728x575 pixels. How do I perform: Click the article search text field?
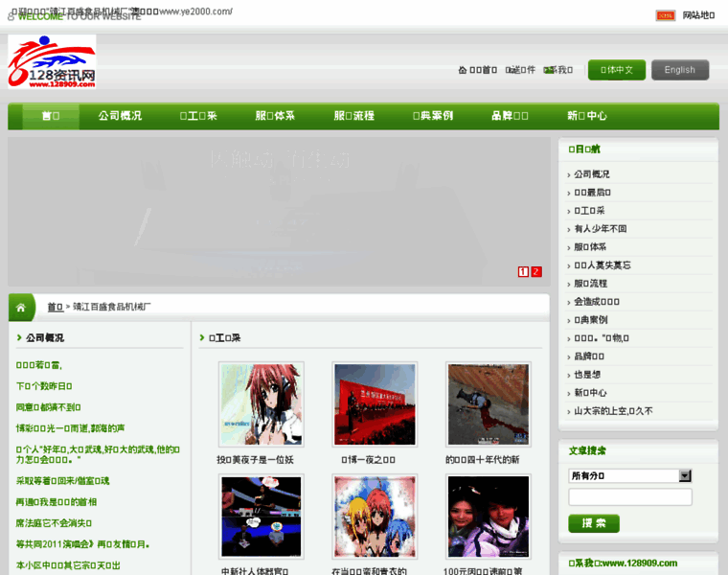pos(629,497)
